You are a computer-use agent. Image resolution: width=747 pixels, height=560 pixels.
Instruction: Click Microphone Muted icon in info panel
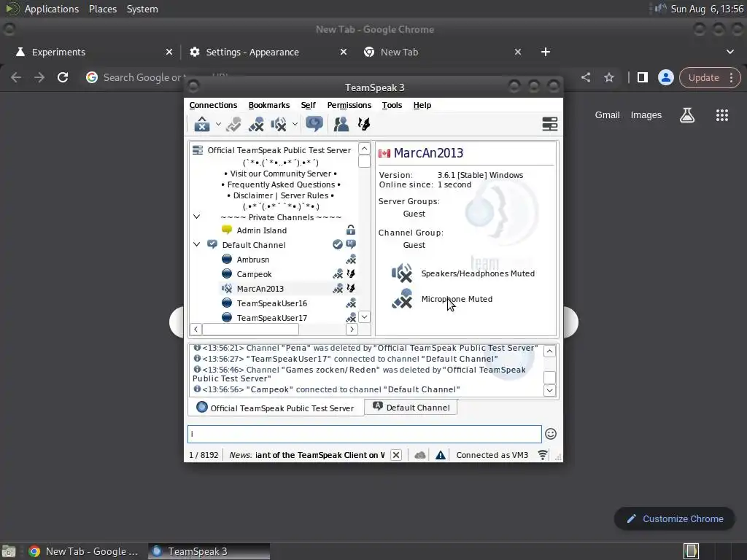pyautogui.click(x=402, y=299)
